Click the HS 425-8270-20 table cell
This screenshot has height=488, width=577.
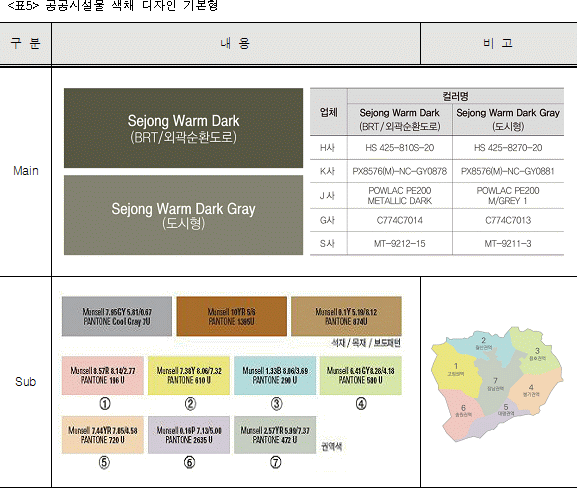pyautogui.click(x=508, y=148)
